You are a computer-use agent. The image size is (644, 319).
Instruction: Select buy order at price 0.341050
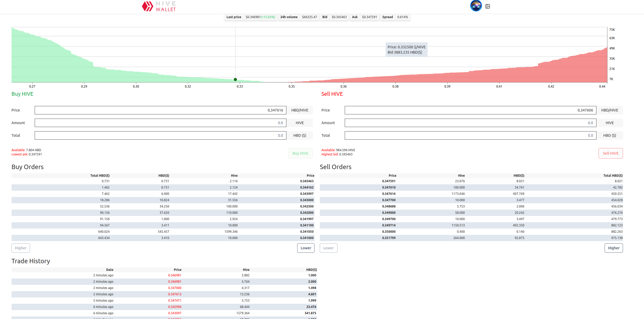(x=307, y=232)
